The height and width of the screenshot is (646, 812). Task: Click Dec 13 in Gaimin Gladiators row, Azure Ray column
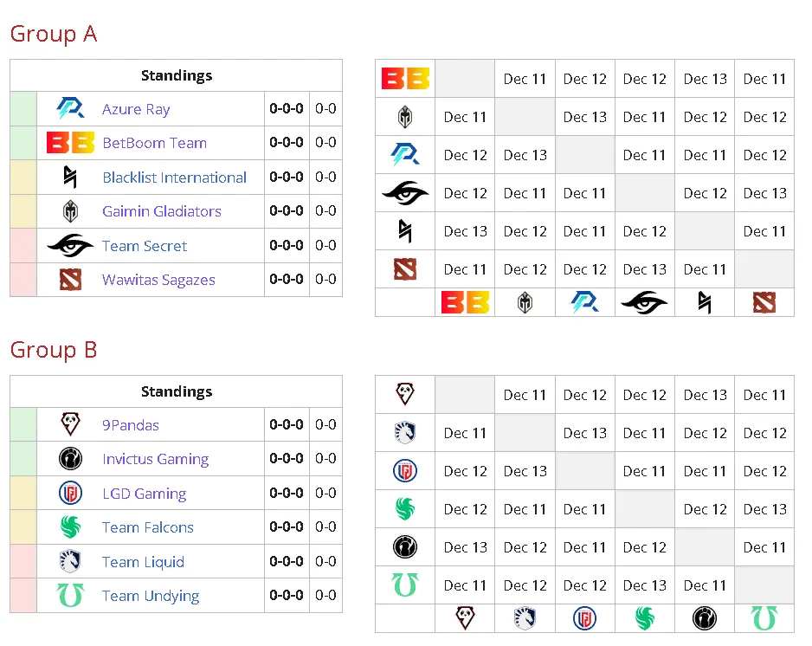(x=584, y=117)
